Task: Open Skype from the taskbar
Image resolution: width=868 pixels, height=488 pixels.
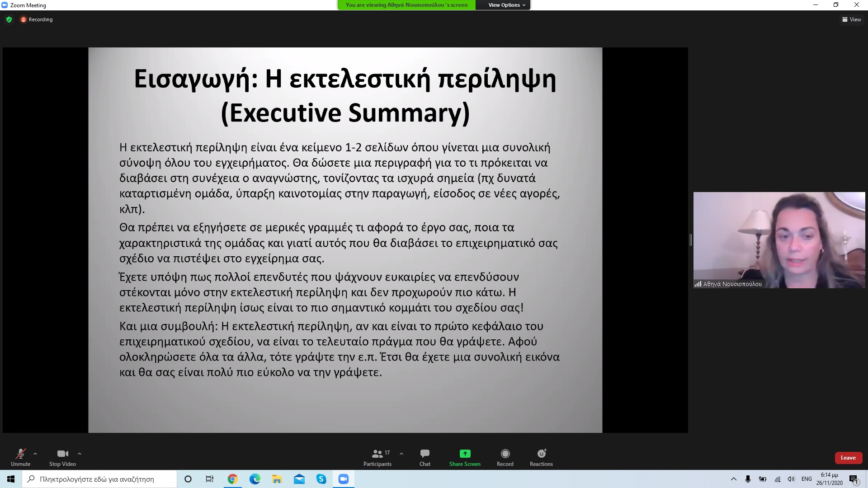Action: (321, 479)
